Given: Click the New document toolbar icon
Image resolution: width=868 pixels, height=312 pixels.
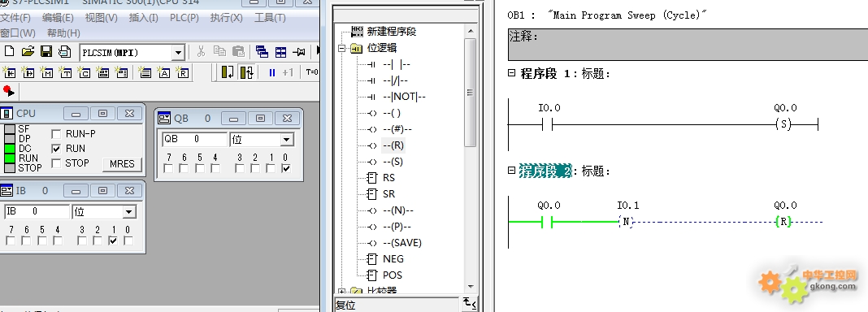Looking at the screenshot, I should (x=10, y=52).
